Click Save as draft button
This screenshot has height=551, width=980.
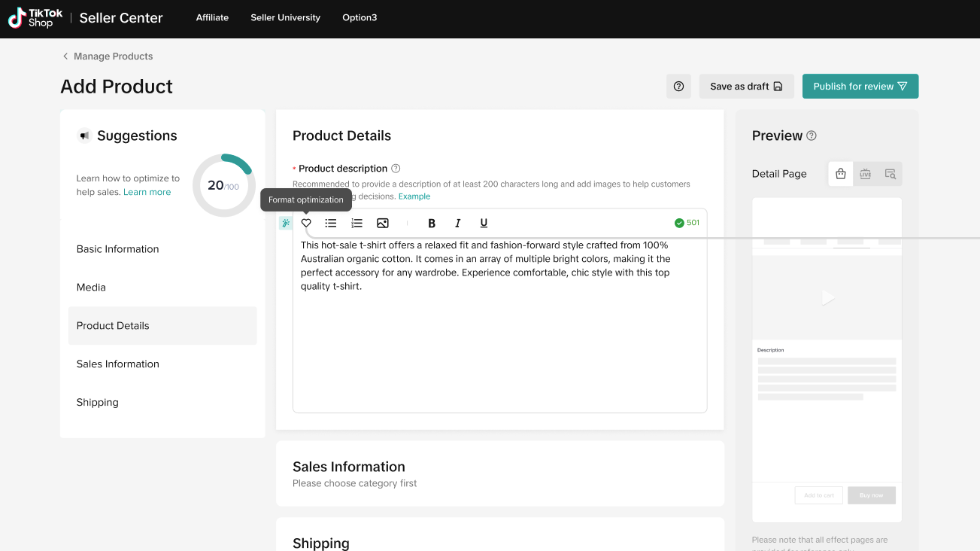click(746, 87)
